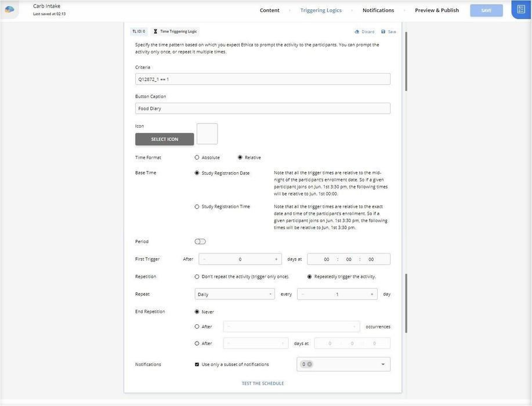Increase First Trigger days with plus

276,259
